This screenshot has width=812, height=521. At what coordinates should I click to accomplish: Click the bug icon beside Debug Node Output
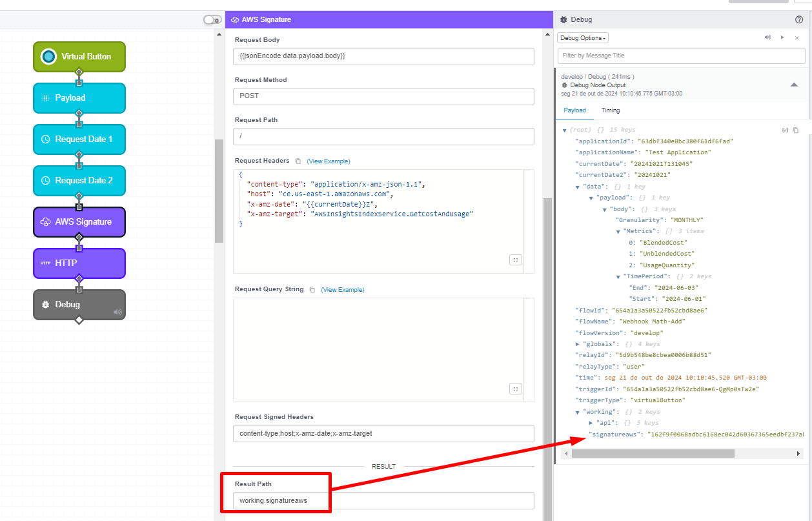click(565, 85)
